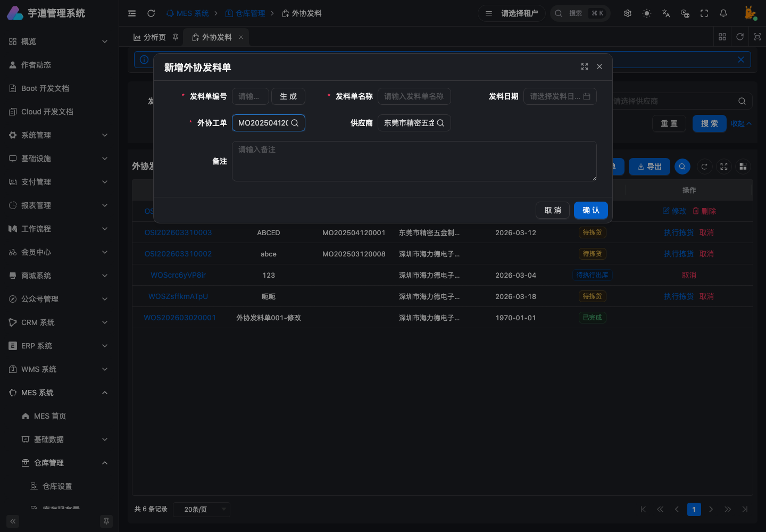Open the 请选择租户 tenant selector
Screen dimensions: 766x532
(512, 13)
